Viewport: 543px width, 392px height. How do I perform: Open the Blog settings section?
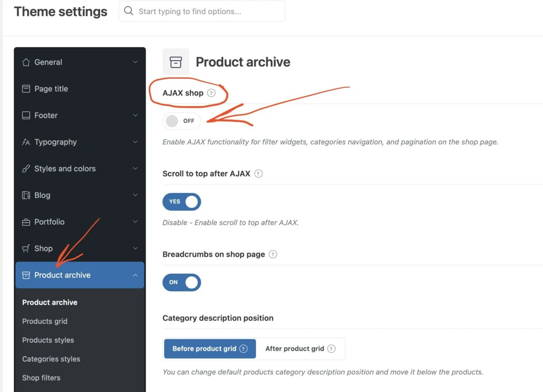[42, 195]
